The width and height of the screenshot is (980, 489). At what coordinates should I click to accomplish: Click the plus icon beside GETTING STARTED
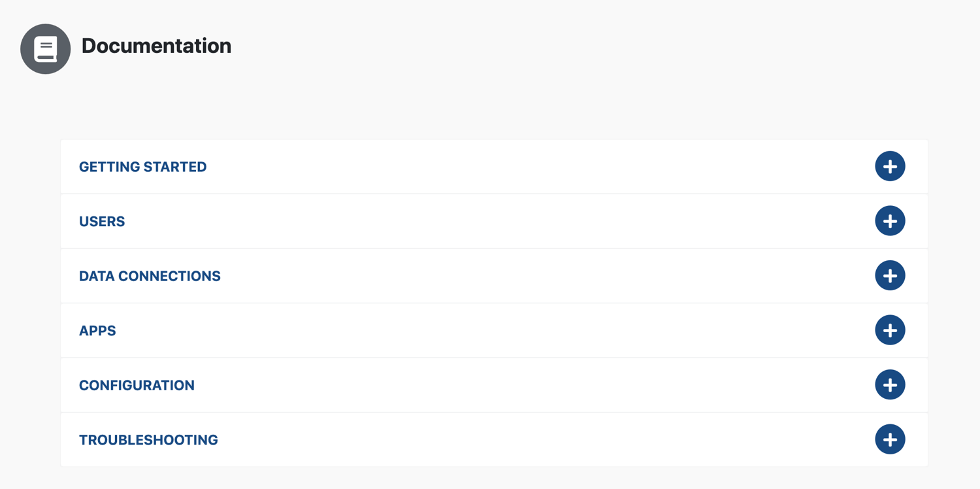coord(890,167)
